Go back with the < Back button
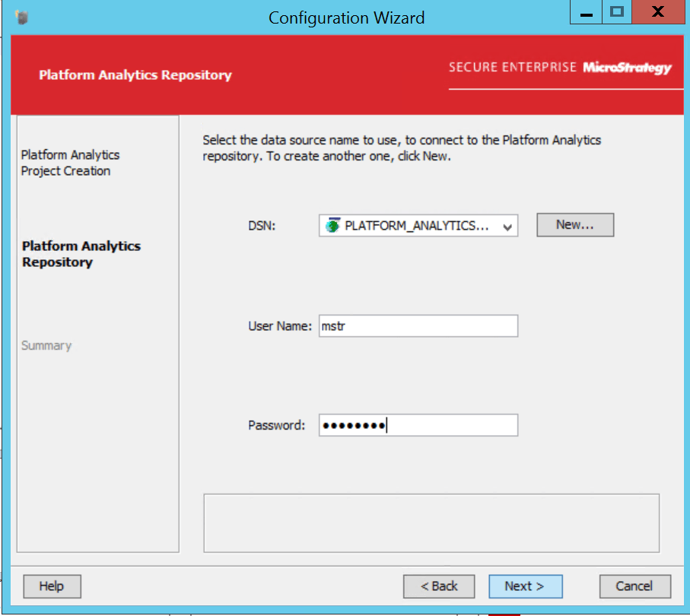Image resolution: width=690 pixels, height=616 pixels. [439, 586]
